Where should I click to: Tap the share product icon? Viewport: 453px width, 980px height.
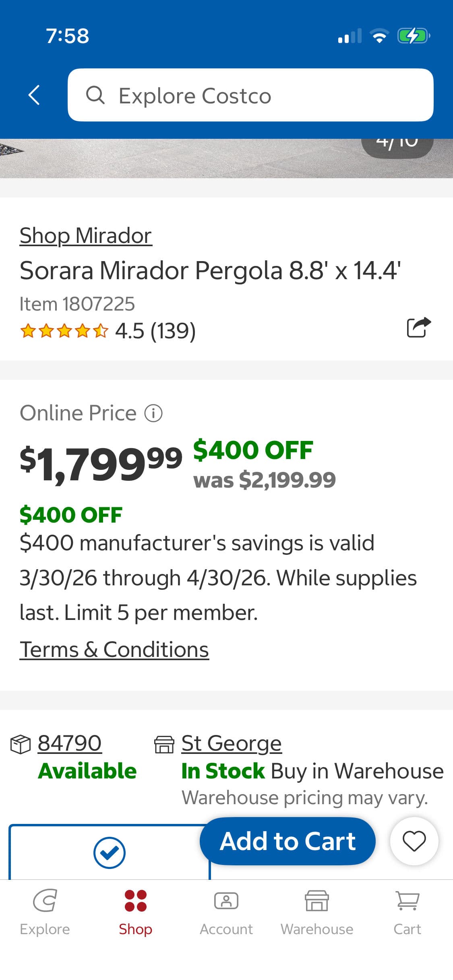click(419, 327)
